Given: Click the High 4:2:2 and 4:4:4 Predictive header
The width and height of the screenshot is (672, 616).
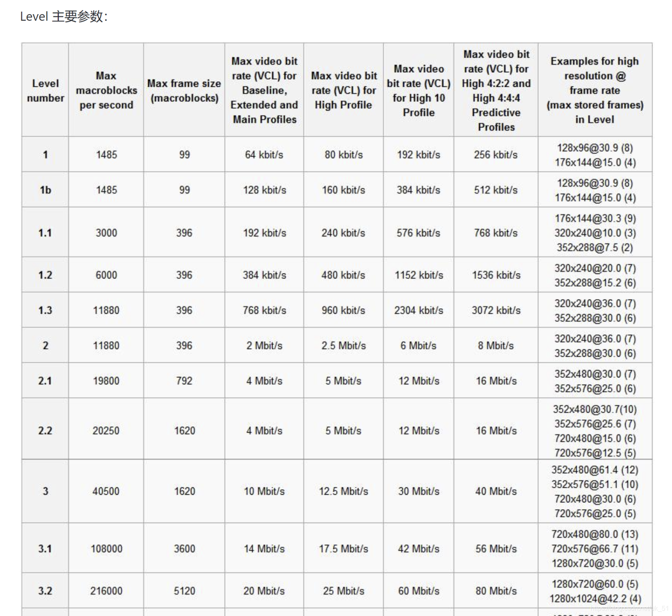Looking at the screenshot, I should coord(496,90).
